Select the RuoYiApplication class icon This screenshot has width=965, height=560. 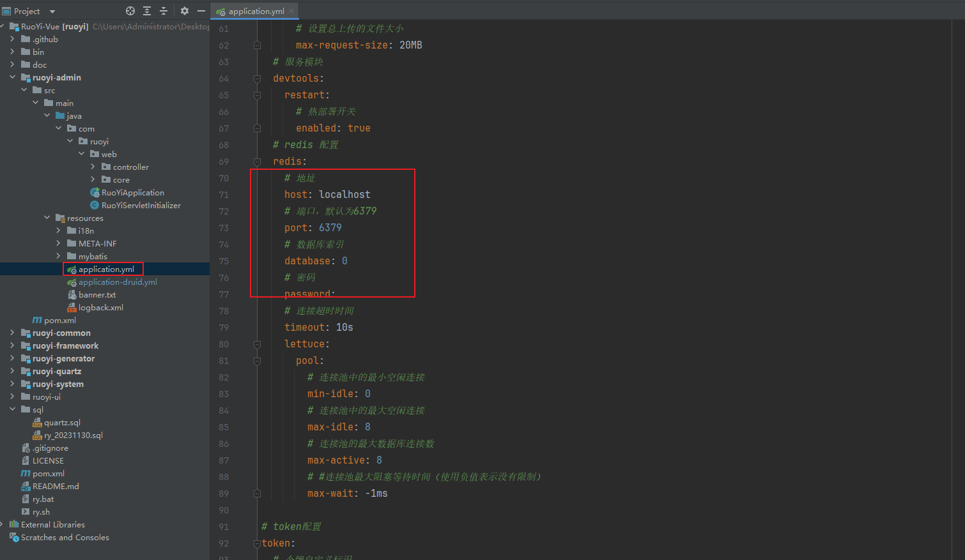[x=95, y=192]
